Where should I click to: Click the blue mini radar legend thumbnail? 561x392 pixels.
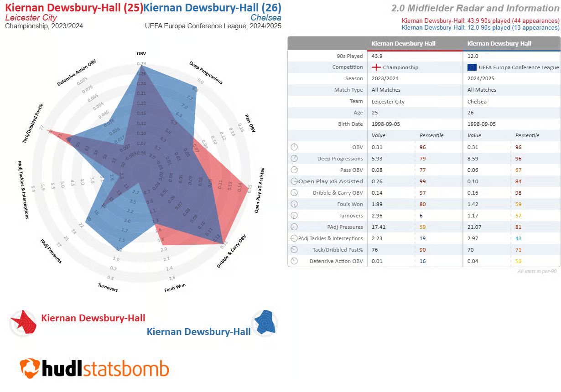pyautogui.click(x=265, y=323)
